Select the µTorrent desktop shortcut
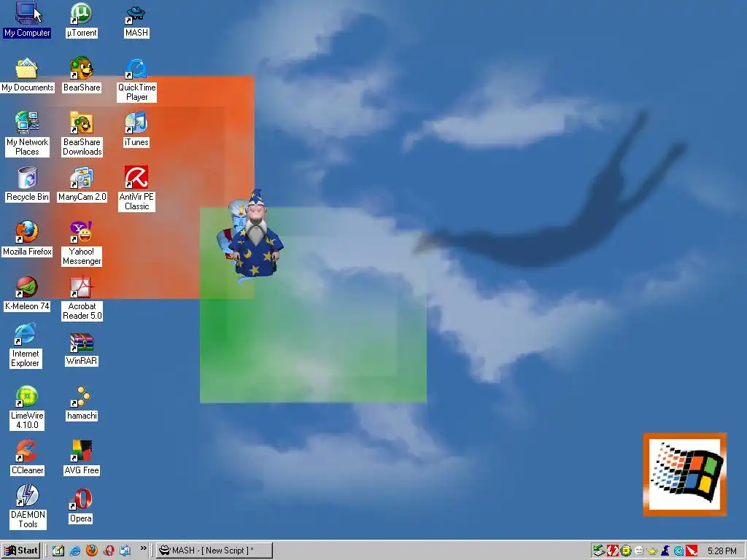This screenshot has height=560, width=747. click(82, 20)
